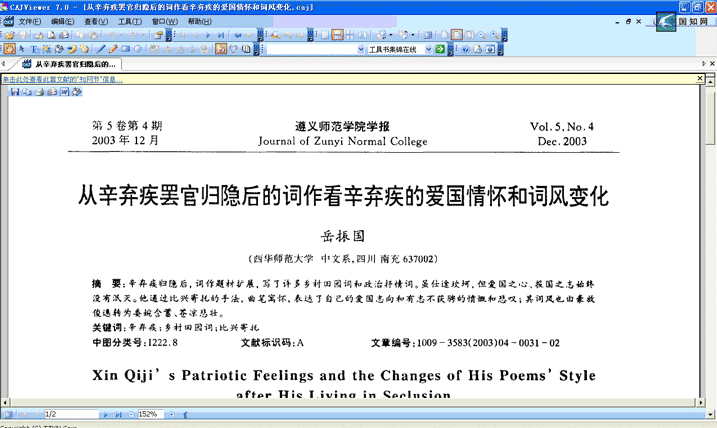717x428 pixels.
Task: Click the open file icon in toolbar
Action: (8, 34)
